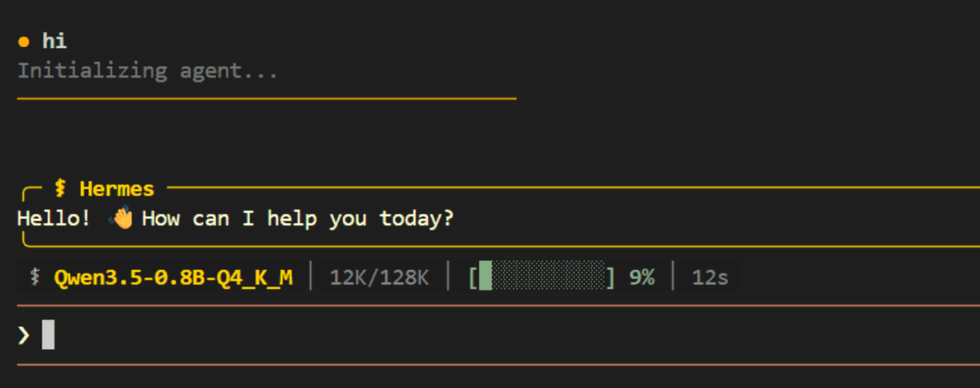Click the Hermes symbol before the model name
Image resolution: width=980 pixels, height=388 pixels.
34,277
